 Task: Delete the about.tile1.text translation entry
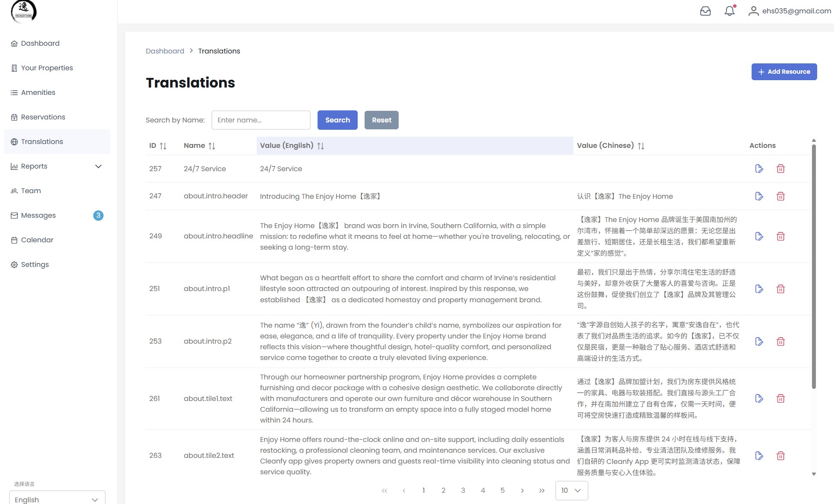click(780, 398)
